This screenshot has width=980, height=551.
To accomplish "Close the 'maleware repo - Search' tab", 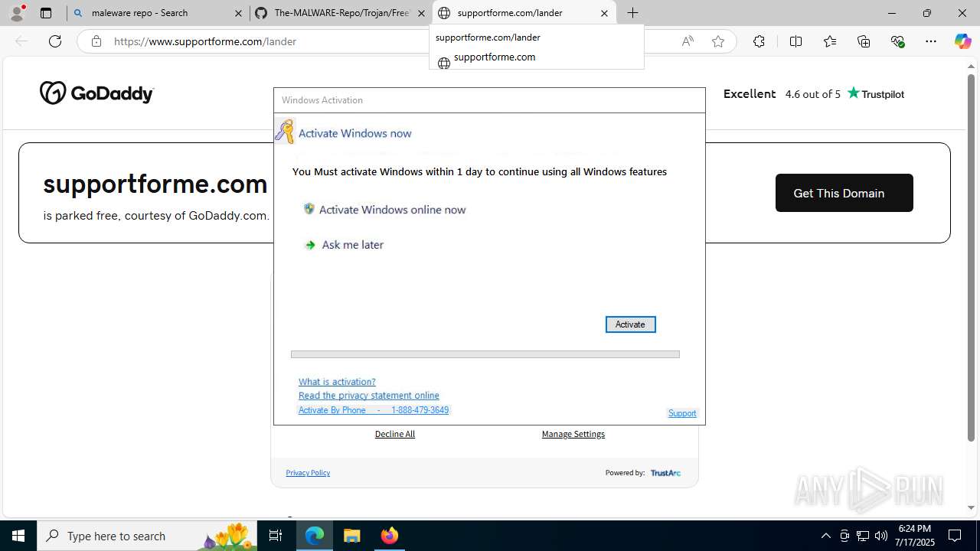I will 238,13.
